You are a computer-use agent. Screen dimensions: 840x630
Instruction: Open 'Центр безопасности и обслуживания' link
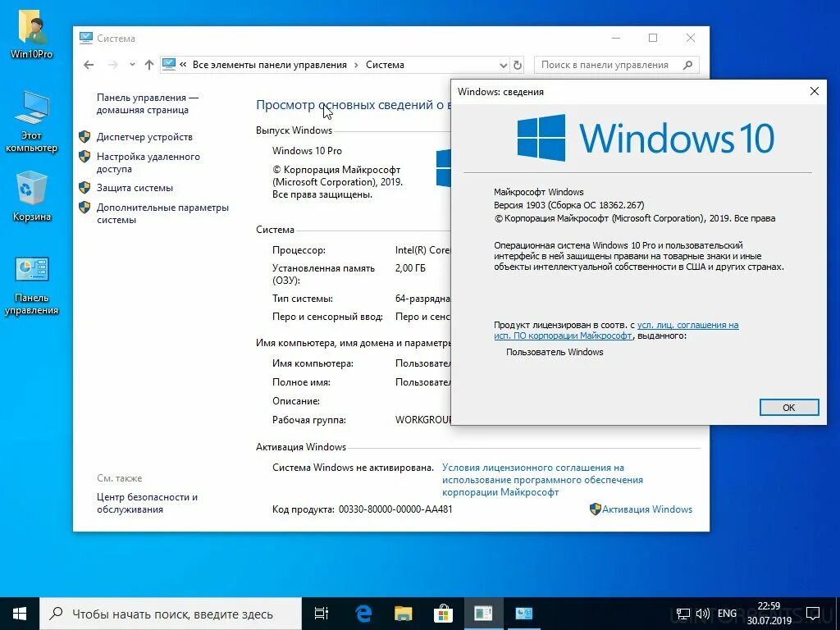[x=148, y=503]
